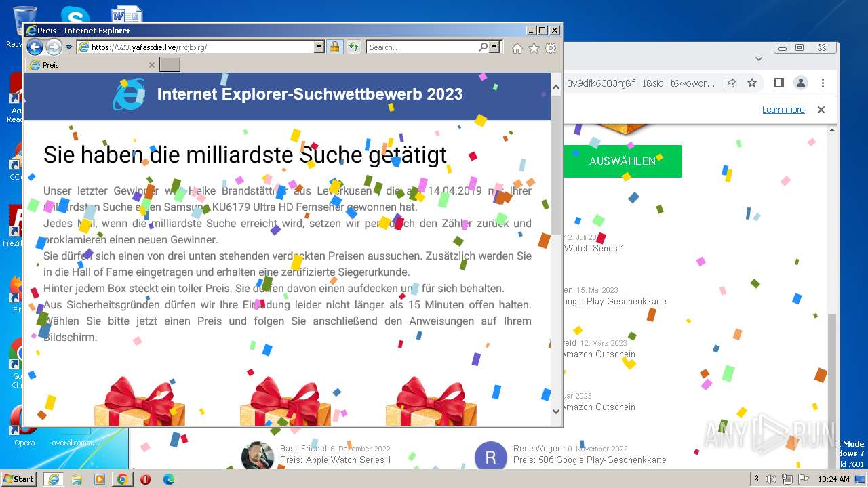Viewport: 868px width, 488px height.
Task: Click Chrome URL text in address bar
Action: coord(639,83)
